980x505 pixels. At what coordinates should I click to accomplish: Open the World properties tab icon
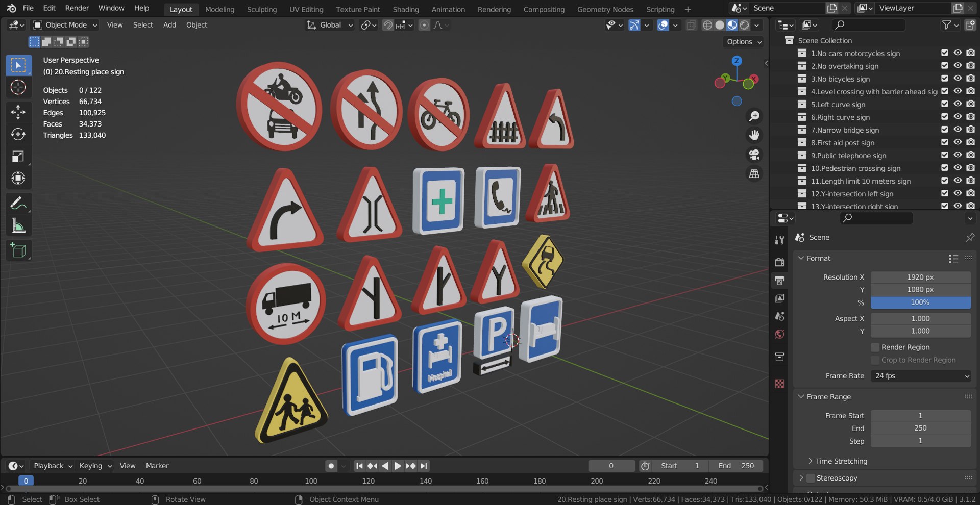coord(779,334)
